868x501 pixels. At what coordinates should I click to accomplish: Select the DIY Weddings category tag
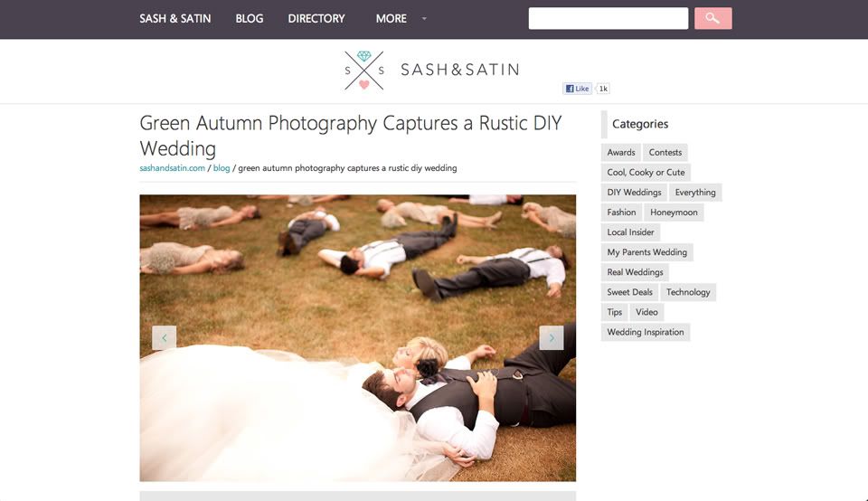tap(634, 192)
